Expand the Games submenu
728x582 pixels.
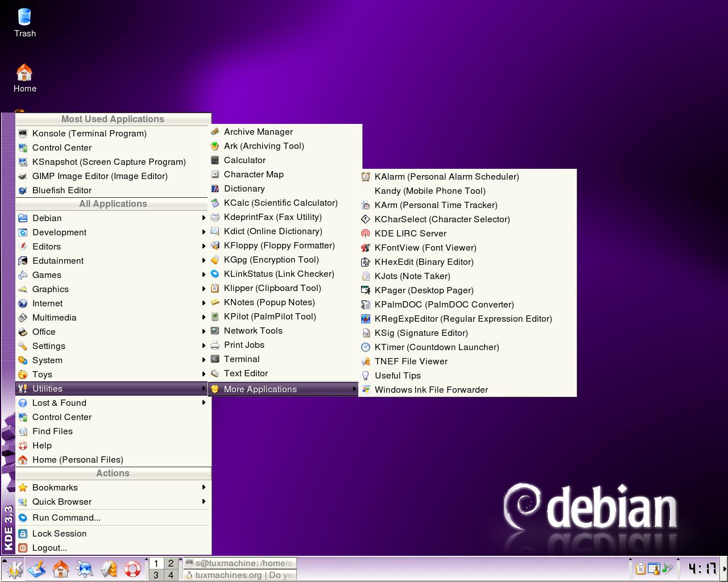[113, 275]
